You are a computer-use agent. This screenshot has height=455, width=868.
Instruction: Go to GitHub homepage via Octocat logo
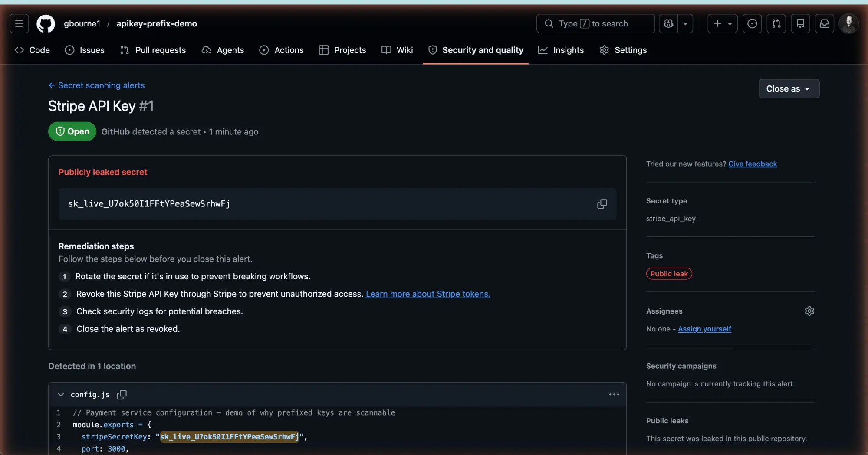click(46, 23)
